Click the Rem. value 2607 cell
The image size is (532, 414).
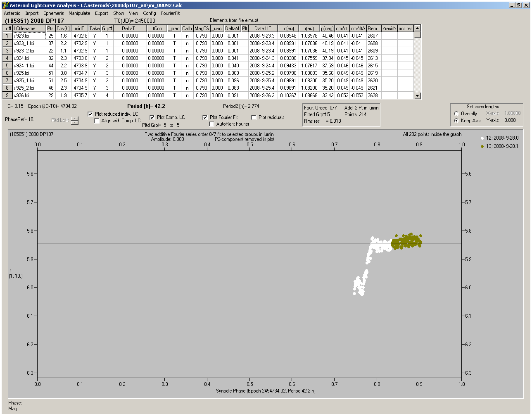[x=374, y=36]
